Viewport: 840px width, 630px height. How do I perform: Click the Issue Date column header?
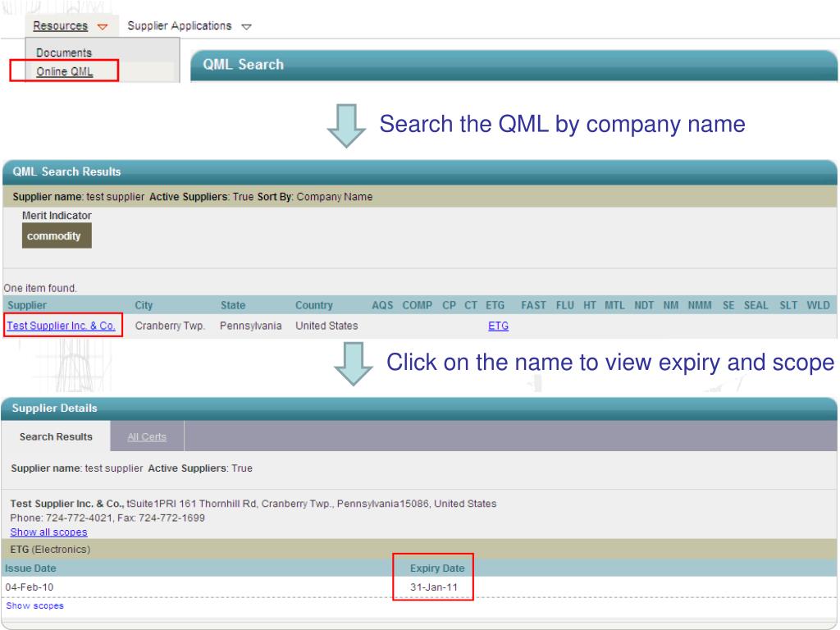pyautogui.click(x=30, y=568)
